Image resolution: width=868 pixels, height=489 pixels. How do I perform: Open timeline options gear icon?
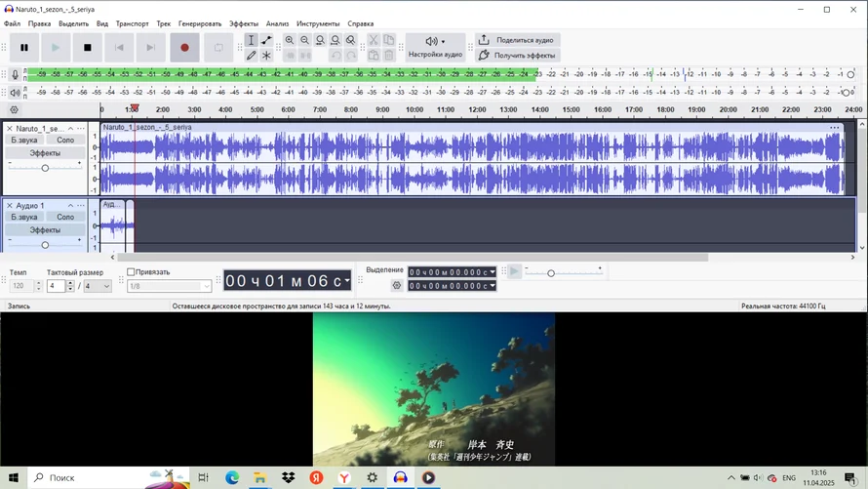(15, 109)
